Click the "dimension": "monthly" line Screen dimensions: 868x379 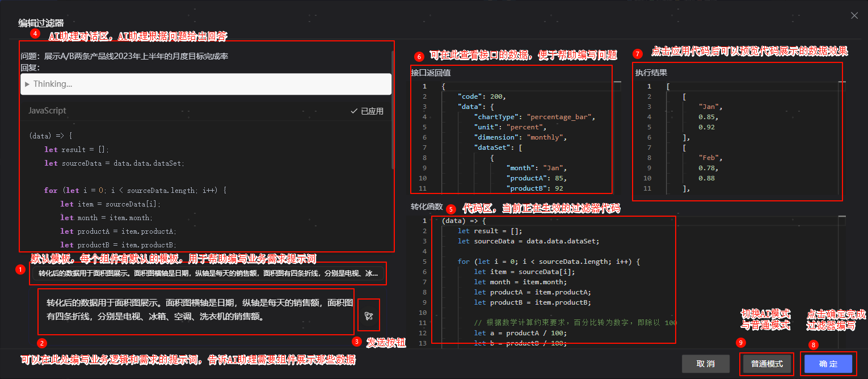click(520, 137)
